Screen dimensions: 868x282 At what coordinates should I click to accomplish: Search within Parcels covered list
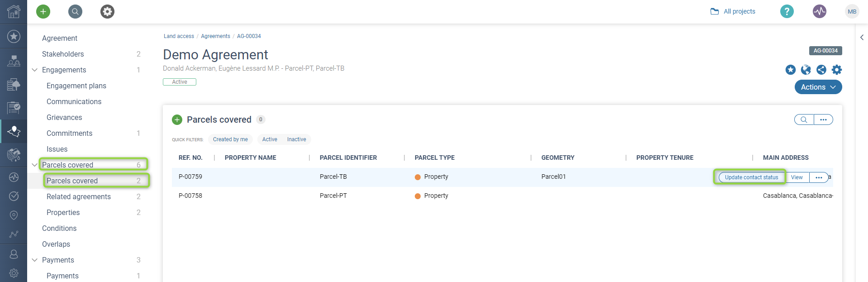click(x=804, y=119)
